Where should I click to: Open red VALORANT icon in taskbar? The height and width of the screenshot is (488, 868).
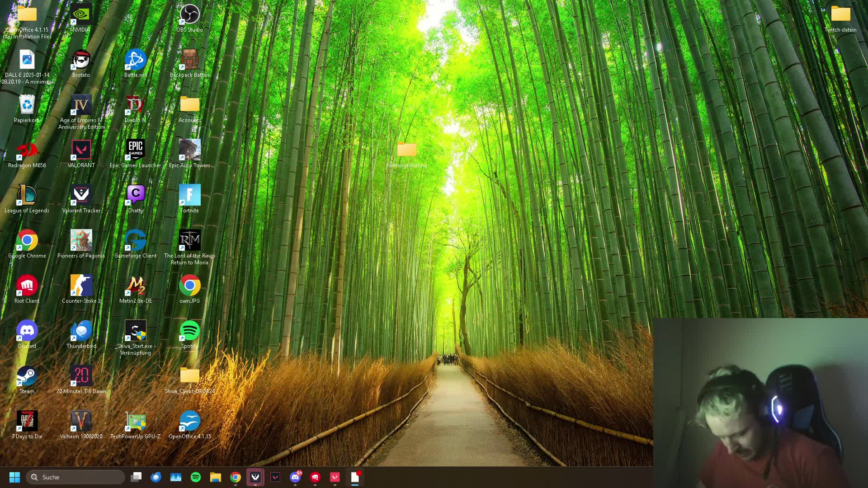[x=335, y=477]
